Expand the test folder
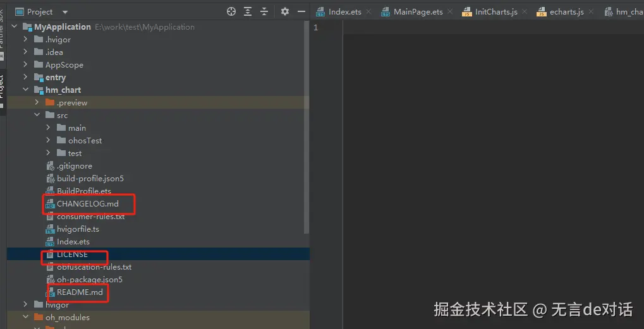644x329 pixels. tap(48, 153)
